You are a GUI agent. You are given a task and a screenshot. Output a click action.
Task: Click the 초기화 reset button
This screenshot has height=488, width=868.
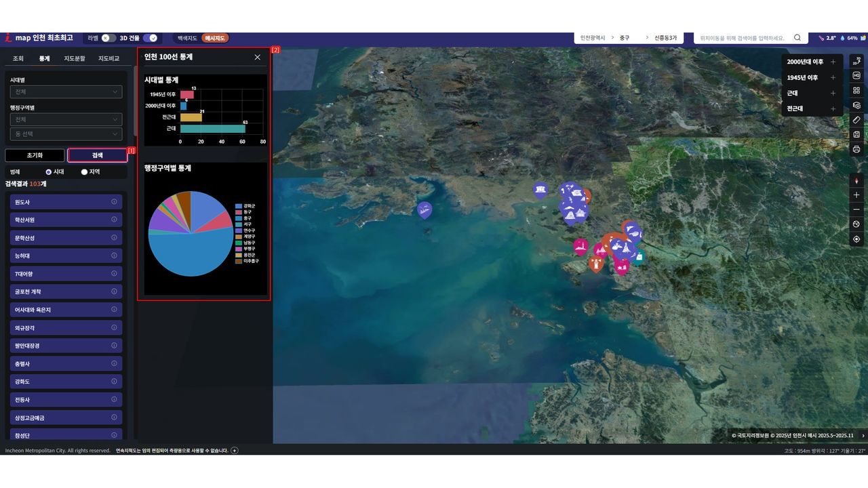pos(35,155)
